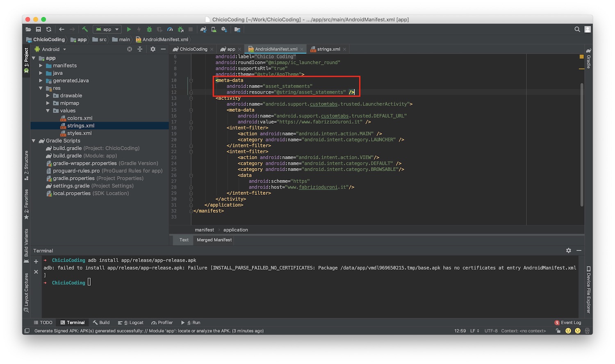Viewport: 615px width, 364px height.
Task: Expand the mipmap folder
Action: (48, 103)
